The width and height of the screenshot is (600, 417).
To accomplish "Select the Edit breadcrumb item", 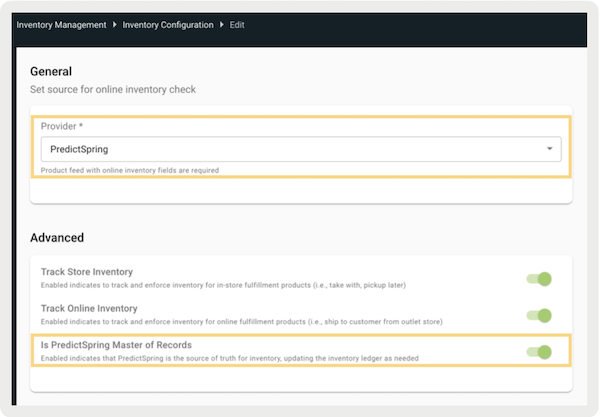I will 237,25.
